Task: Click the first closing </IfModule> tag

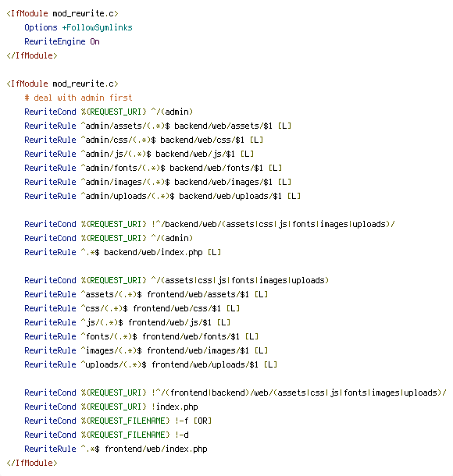Action: 32,55
